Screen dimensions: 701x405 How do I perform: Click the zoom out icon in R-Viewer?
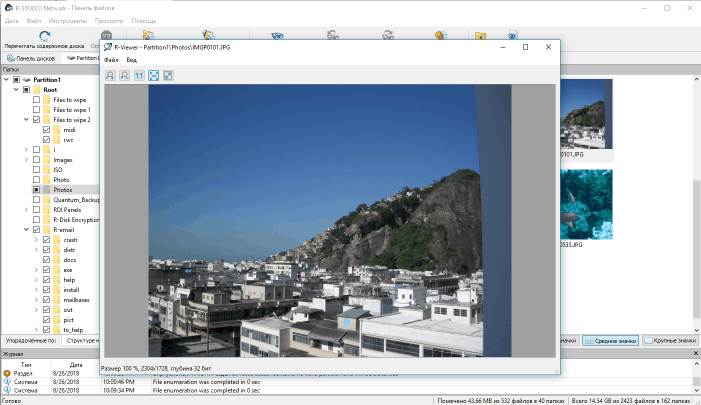click(124, 76)
